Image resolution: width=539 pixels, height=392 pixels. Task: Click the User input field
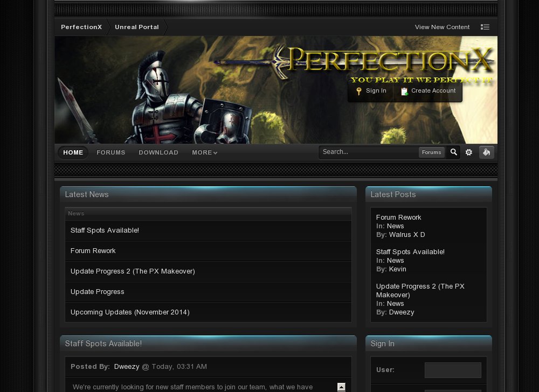(452, 370)
